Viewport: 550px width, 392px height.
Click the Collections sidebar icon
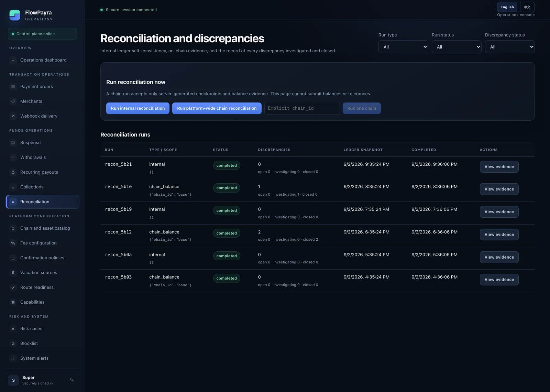pyautogui.click(x=13, y=187)
